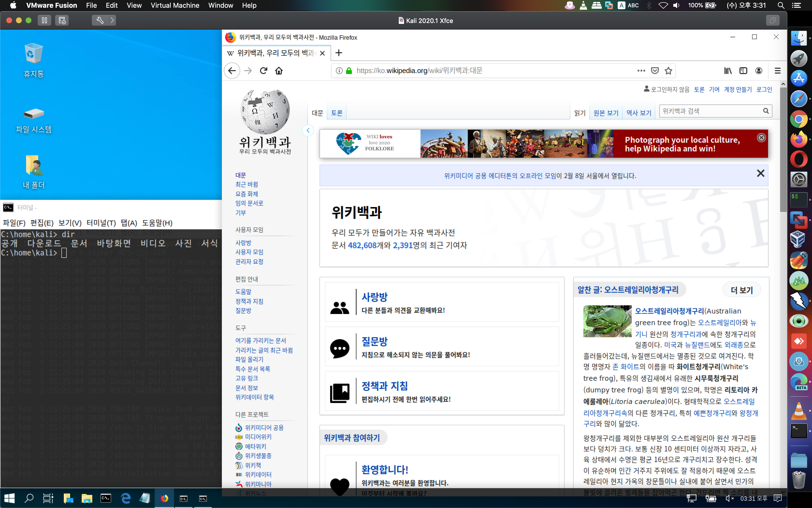Open the 역사 보기 tab
Viewport: 812px width, 508px height.
(638, 113)
